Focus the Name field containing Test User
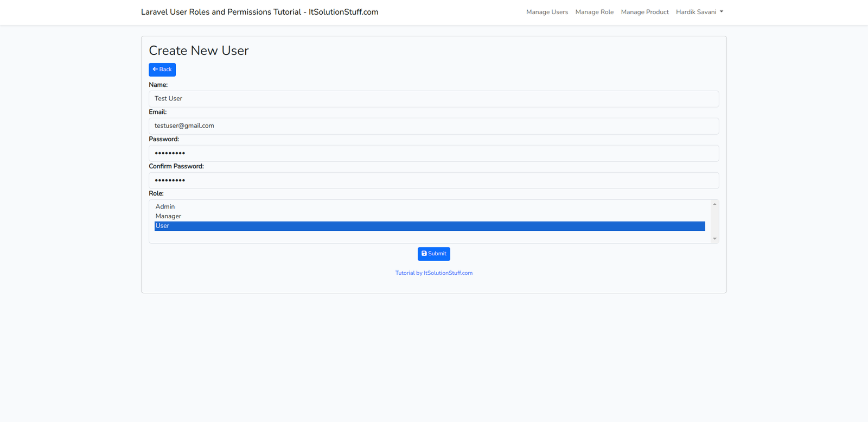The width and height of the screenshot is (868, 422). pos(433,99)
